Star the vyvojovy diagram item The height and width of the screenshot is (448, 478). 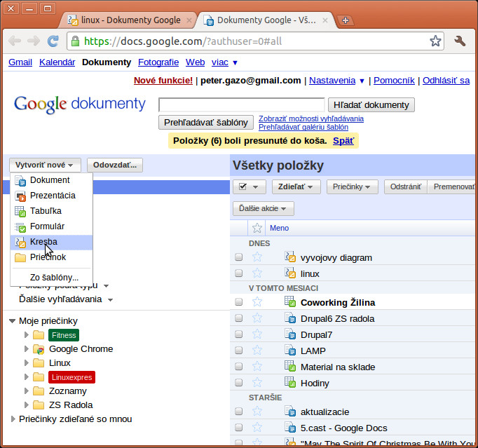[257, 257]
